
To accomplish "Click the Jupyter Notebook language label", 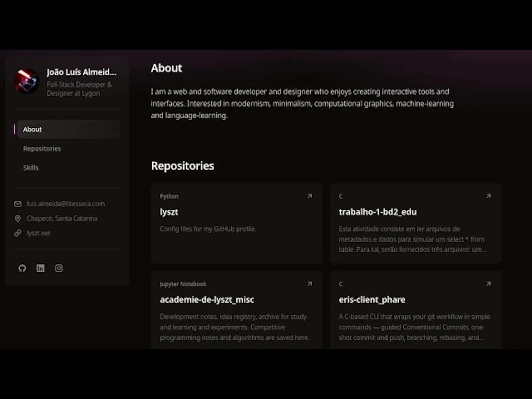I will pos(183,284).
